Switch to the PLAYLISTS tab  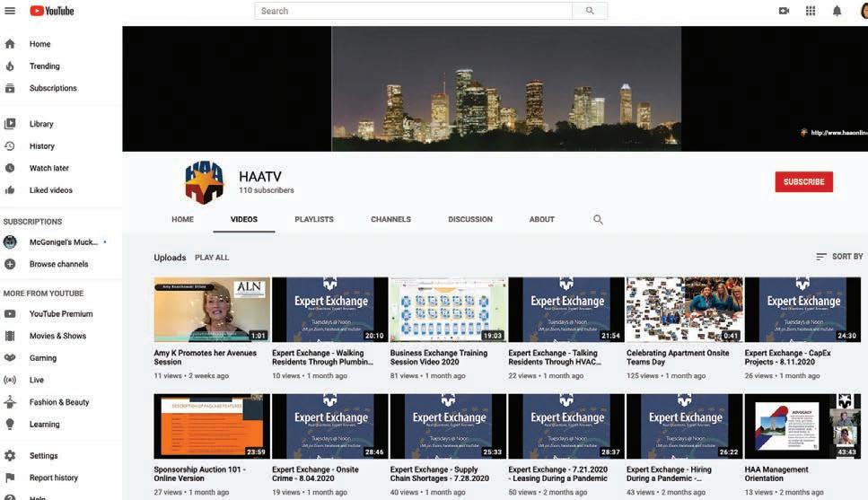(x=314, y=219)
